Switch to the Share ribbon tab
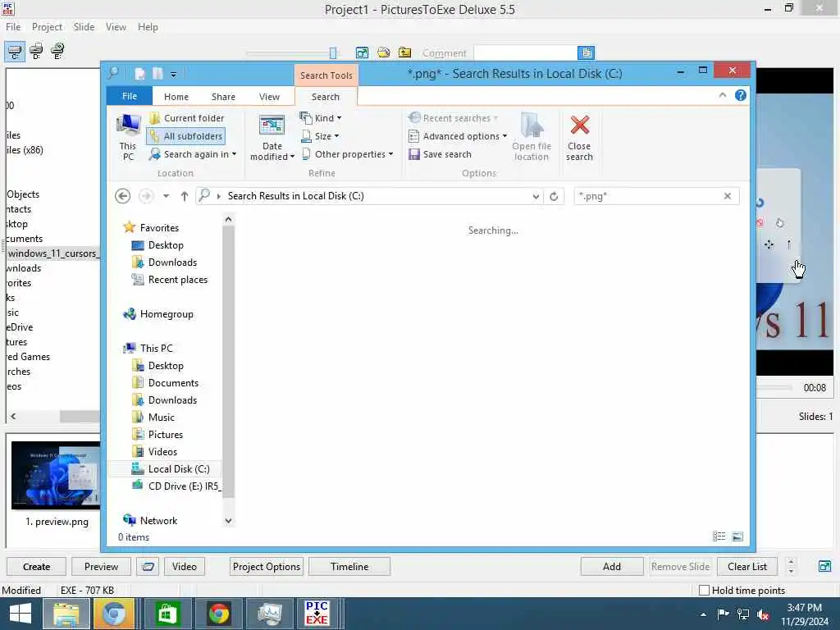 223,97
